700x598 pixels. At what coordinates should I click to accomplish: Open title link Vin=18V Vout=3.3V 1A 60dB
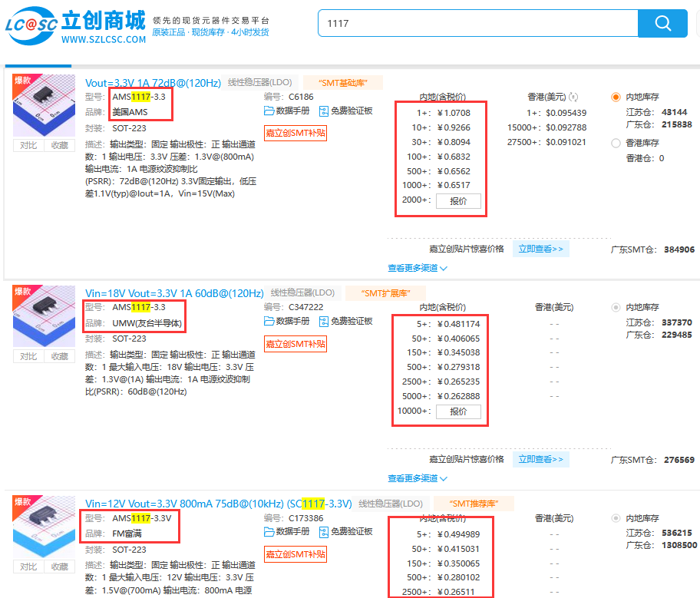[174, 293]
